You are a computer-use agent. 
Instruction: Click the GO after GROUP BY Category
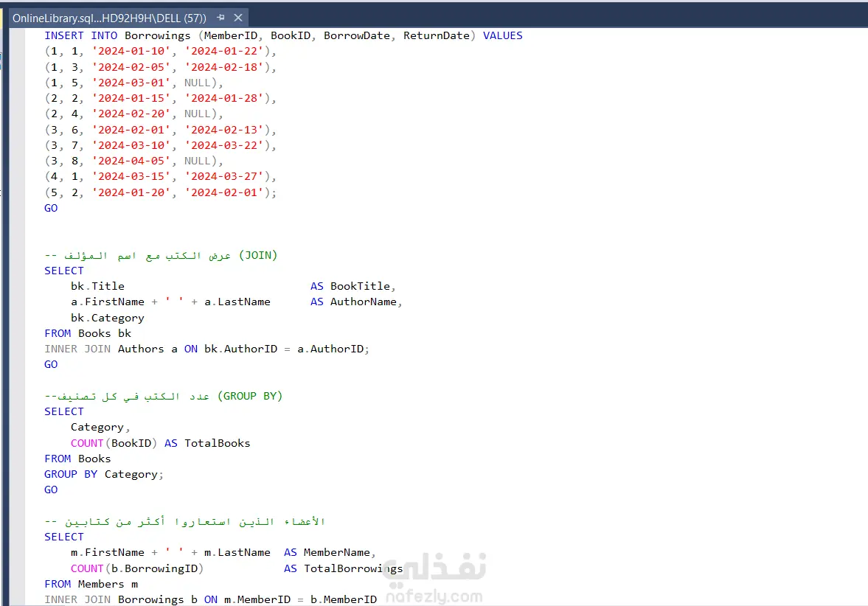(51, 490)
